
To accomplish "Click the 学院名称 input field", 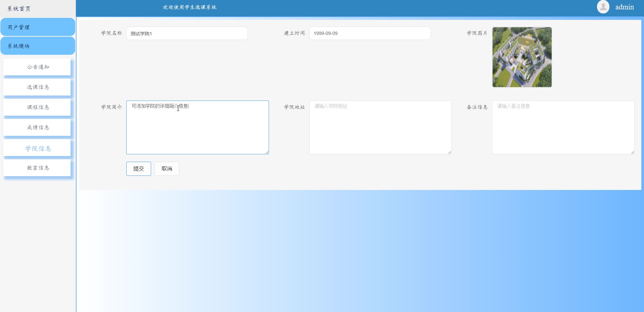I will [x=187, y=33].
